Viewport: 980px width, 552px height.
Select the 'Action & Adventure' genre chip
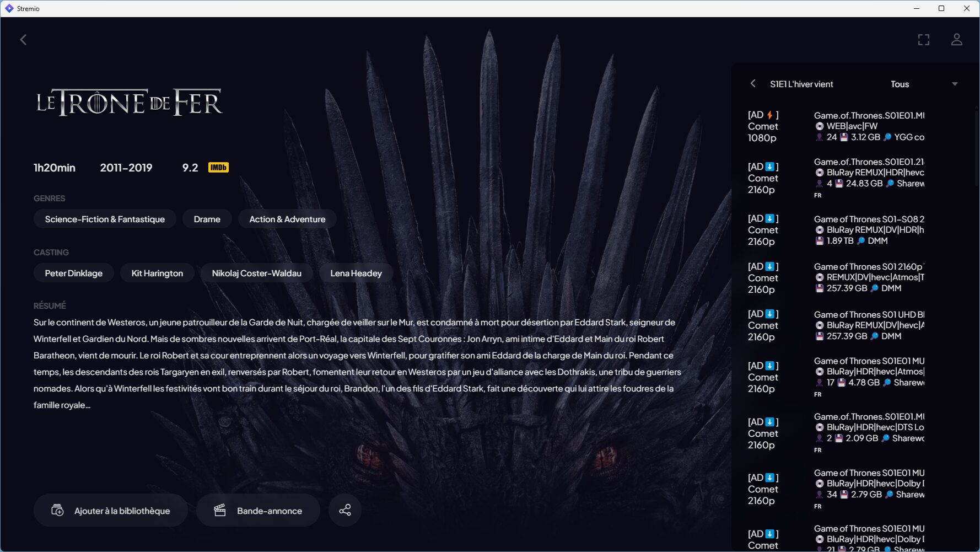[x=287, y=219]
